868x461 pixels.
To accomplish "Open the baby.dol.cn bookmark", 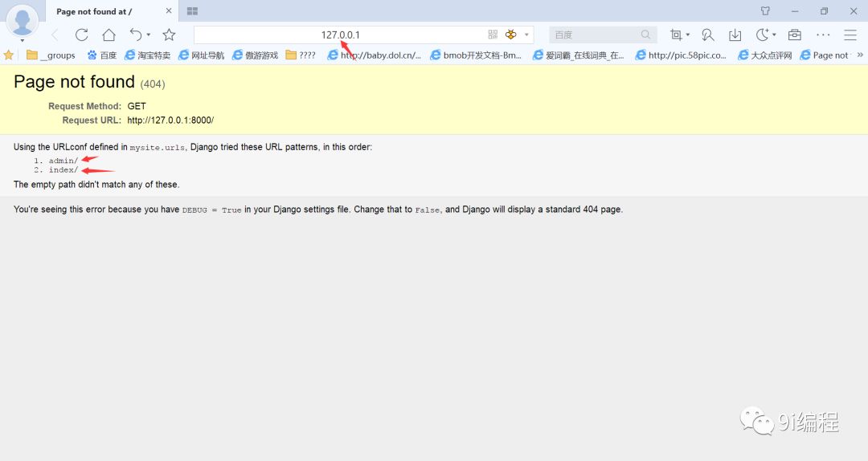I will point(375,55).
